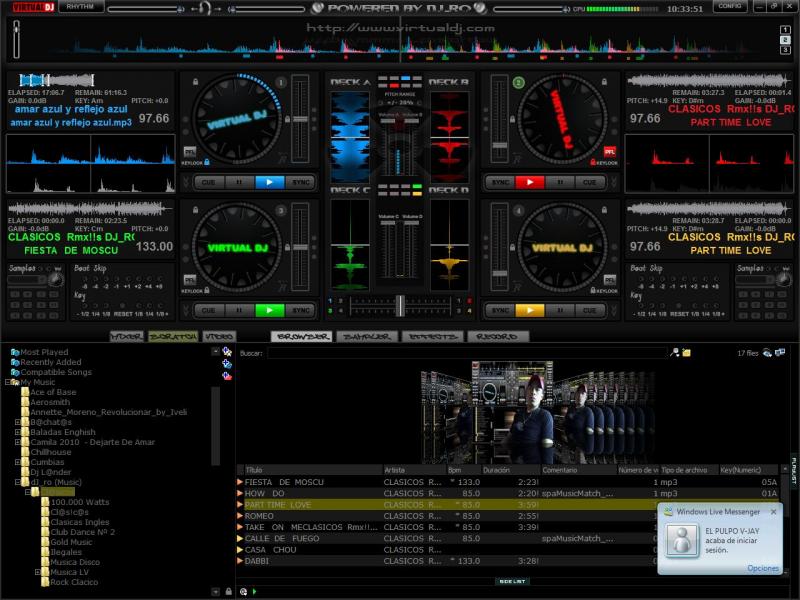Toggle the PFL button on deck 4
The width and height of the screenshot is (800, 600).
pyautogui.click(x=609, y=279)
